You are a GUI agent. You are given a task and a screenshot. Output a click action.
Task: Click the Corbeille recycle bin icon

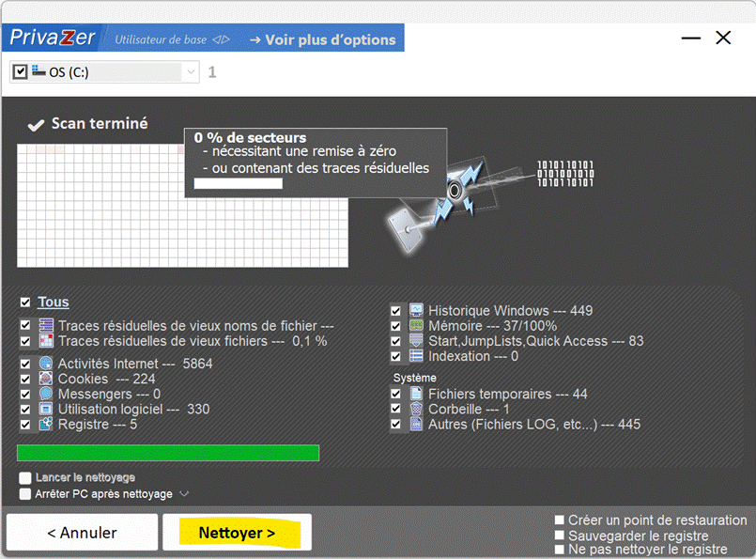[x=416, y=409]
